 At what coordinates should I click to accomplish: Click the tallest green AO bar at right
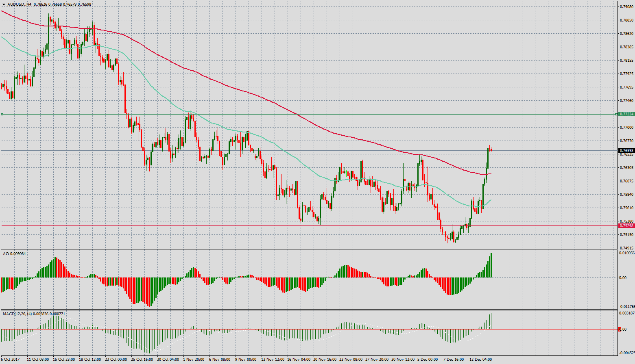[x=491, y=265]
